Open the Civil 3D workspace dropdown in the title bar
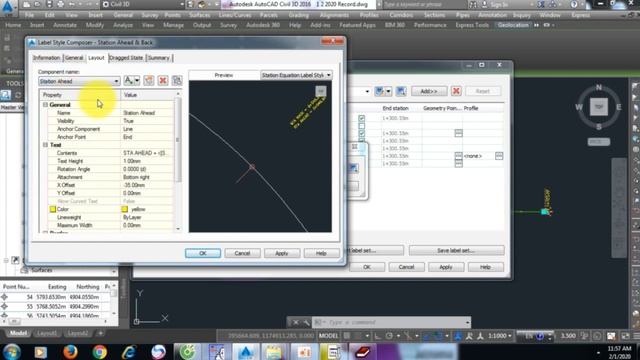 click(142, 4)
